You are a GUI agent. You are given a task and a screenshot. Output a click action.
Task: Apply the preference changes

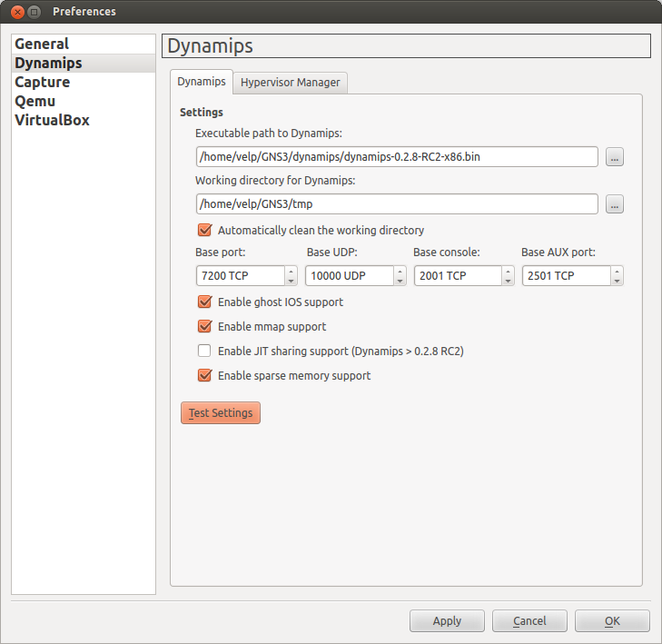pyautogui.click(x=447, y=620)
